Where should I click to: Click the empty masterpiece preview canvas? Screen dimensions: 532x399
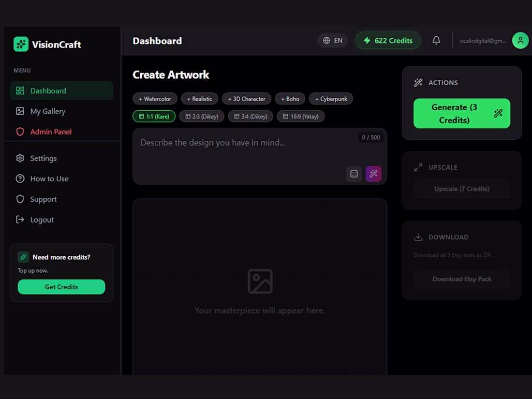pos(260,287)
